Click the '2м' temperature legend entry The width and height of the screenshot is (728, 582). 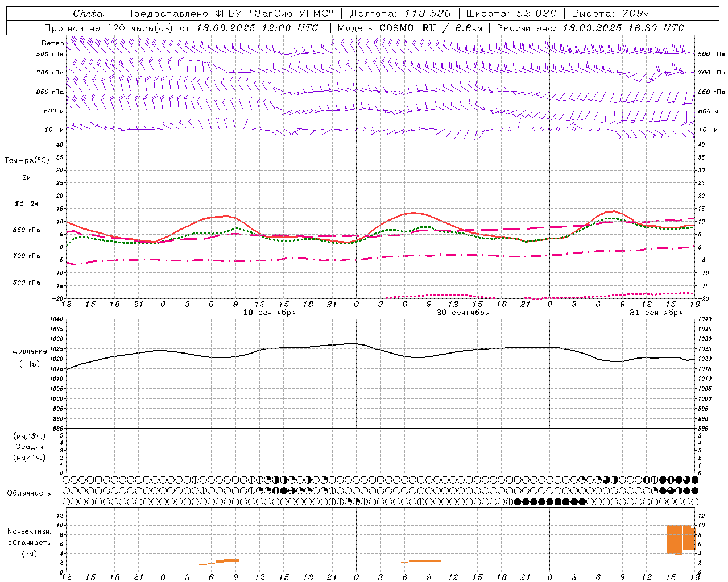[x=27, y=178]
